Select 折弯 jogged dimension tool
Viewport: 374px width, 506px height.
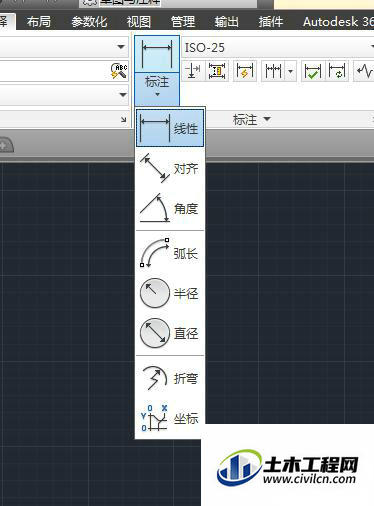(170, 378)
